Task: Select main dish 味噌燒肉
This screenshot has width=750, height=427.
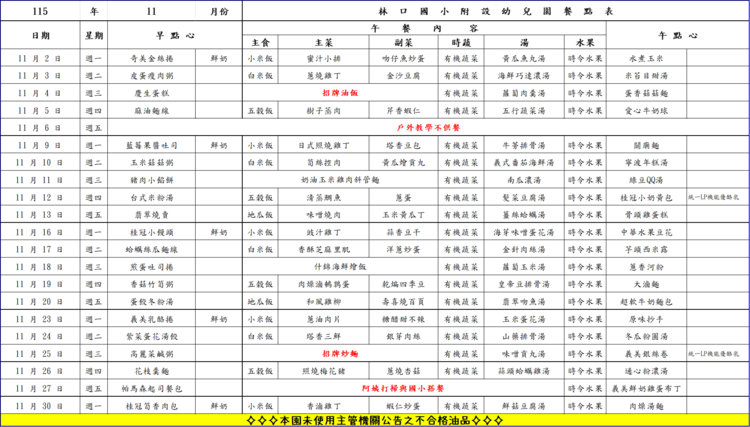Action: coord(324,215)
